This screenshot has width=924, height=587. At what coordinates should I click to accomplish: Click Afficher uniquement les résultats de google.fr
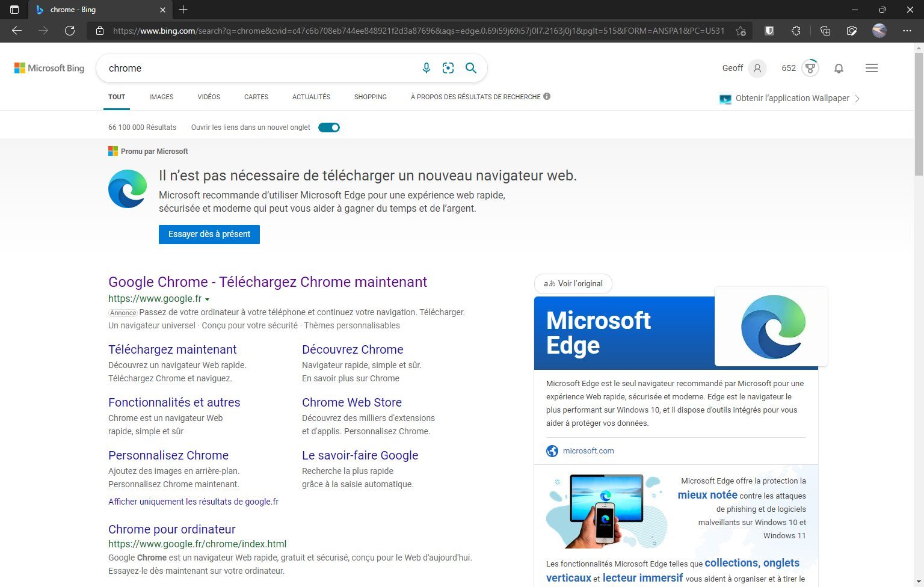pyautogui.click(x=193, y=502)
